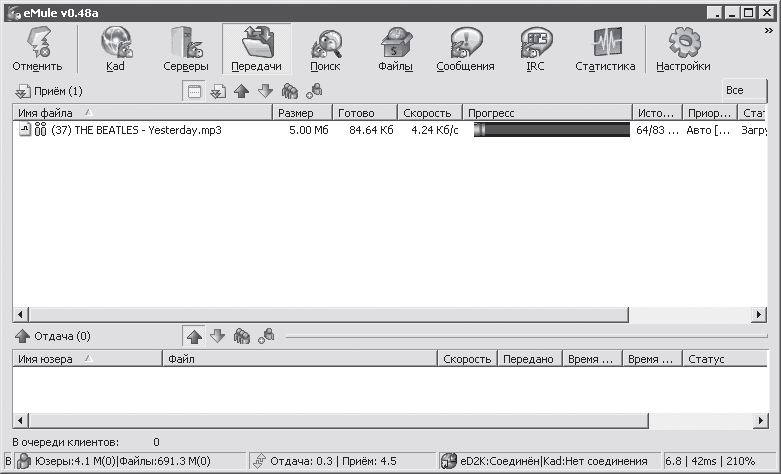Click the Отдача/Приём transfer rate status icon

[259, 461]
